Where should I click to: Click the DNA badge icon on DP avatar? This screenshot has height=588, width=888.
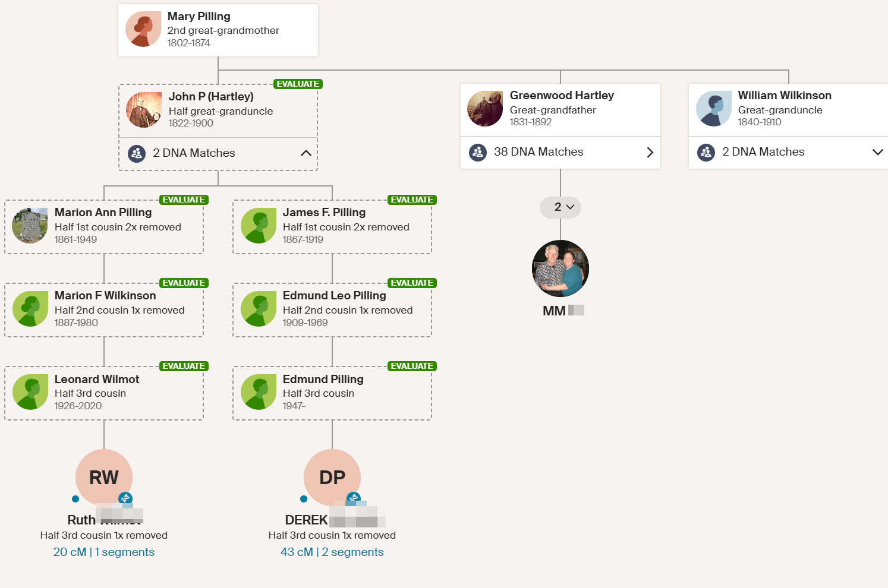354,498
